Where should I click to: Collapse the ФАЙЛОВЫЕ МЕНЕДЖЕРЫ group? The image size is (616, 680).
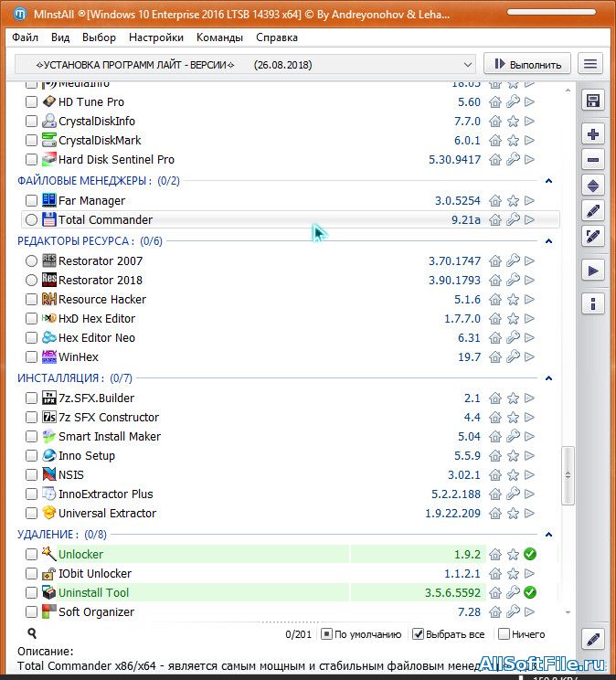(548, 181)
